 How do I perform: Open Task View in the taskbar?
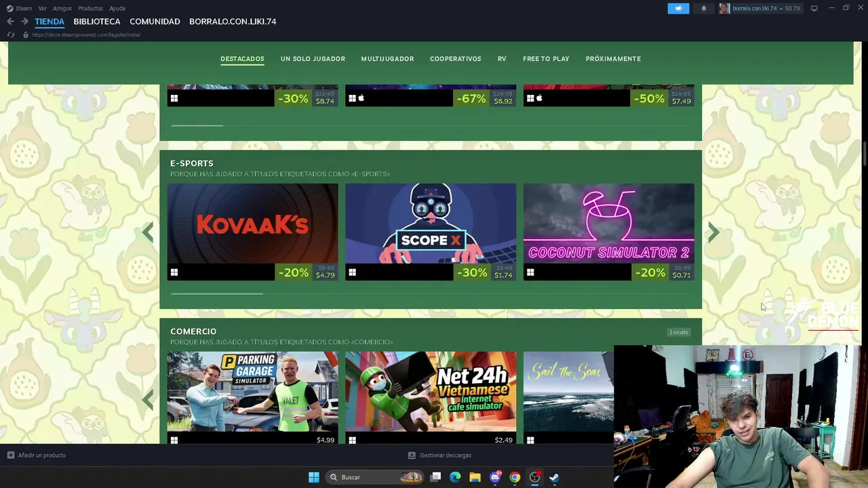pos(436,477)
